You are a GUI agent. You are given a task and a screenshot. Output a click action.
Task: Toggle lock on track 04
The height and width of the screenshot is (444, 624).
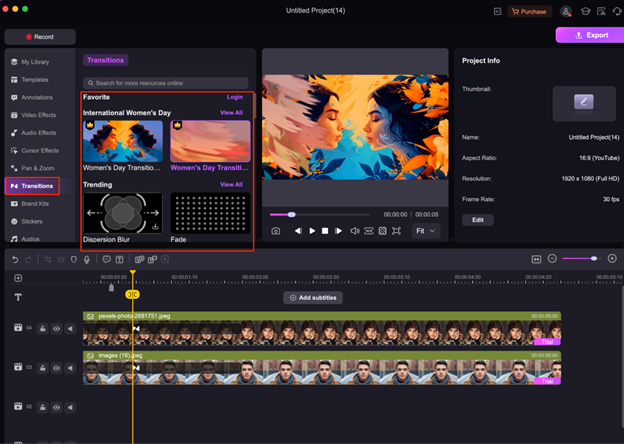click(x=43, y=329)
